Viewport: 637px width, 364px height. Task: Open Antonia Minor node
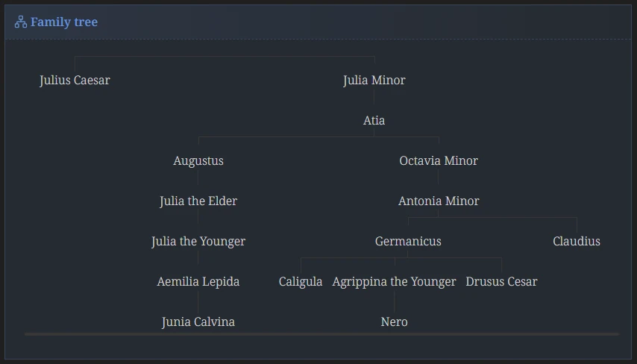click(439, 201)
